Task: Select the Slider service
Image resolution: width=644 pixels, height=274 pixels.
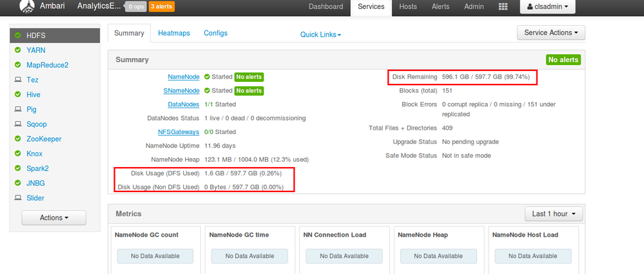Action: [35, 198]
